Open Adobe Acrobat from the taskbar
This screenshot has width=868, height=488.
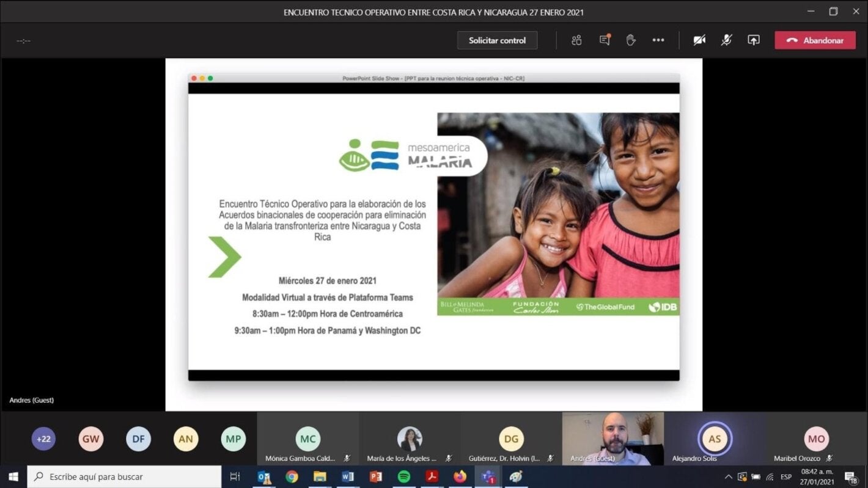coord(432,476)
